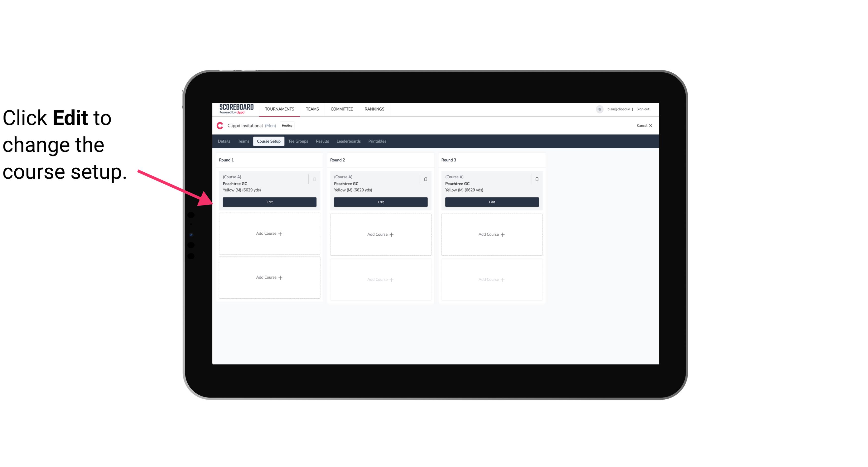Click Add Course in Round 3
868x467 pixels.
click(x=492, y=234)
